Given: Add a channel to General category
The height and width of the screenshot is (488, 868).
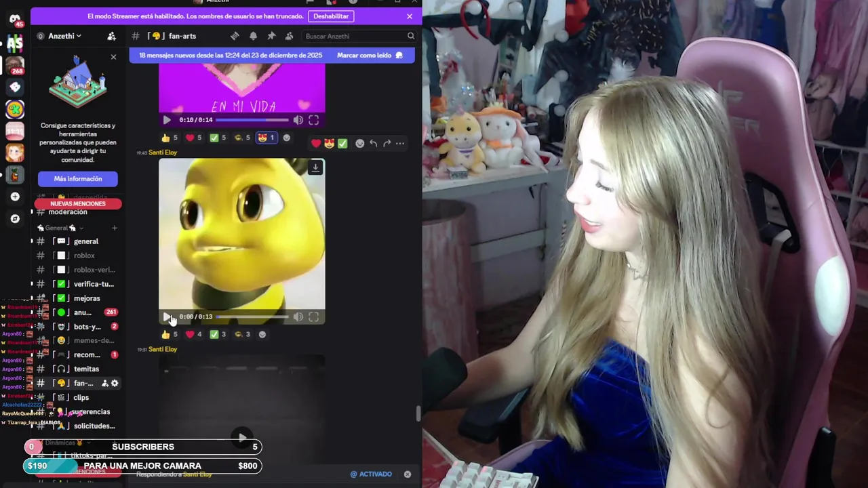Looking at the screenshot, I should click(114, 228).
